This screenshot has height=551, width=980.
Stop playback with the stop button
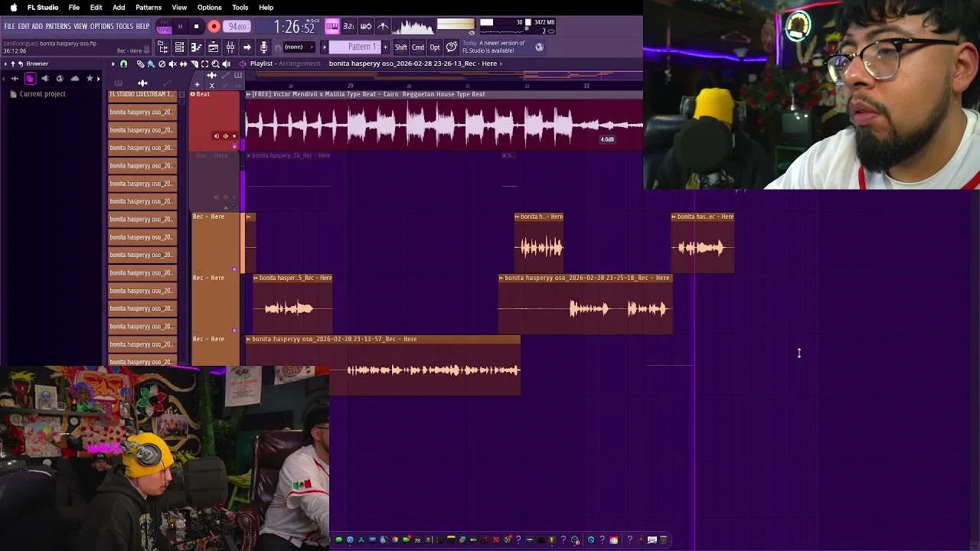[x=197, y=27]
